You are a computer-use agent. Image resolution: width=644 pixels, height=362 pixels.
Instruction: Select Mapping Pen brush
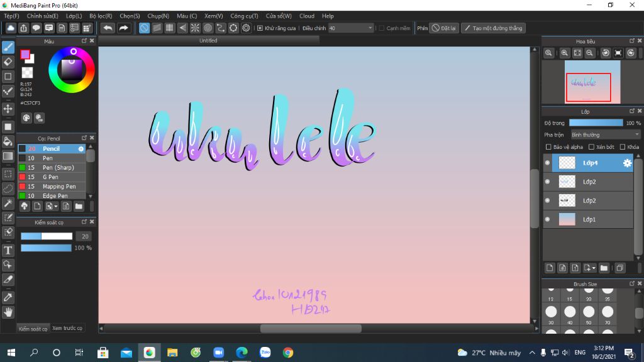(x=52, y=186)
